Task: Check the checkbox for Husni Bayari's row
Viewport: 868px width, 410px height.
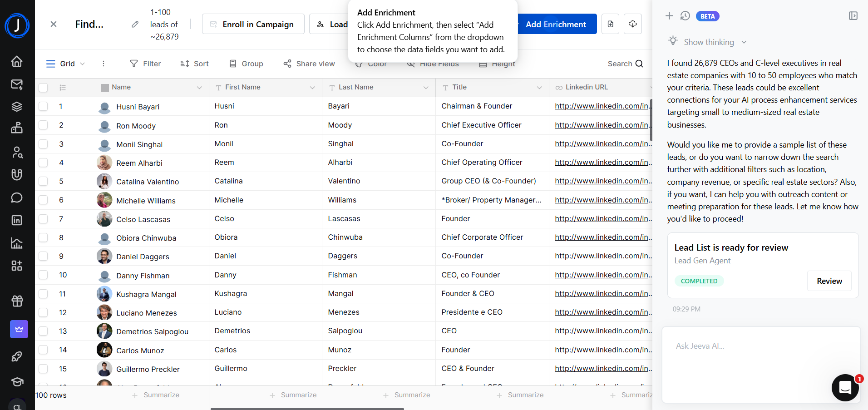Action: 43,107
